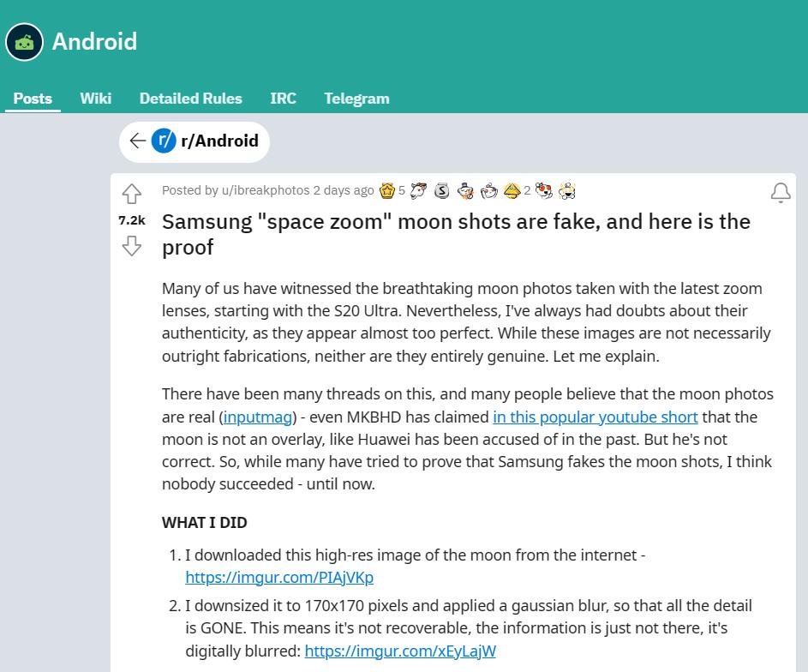The image size is (808, 672).
Task: Downvote the Samsung moon shots post
Action: click(131, 246)
